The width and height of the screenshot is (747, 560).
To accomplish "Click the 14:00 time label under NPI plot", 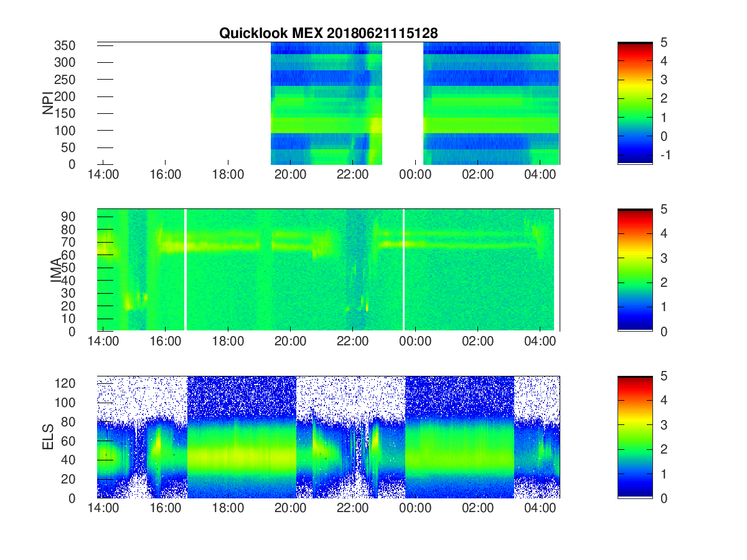I will click(x=103, y=175).
